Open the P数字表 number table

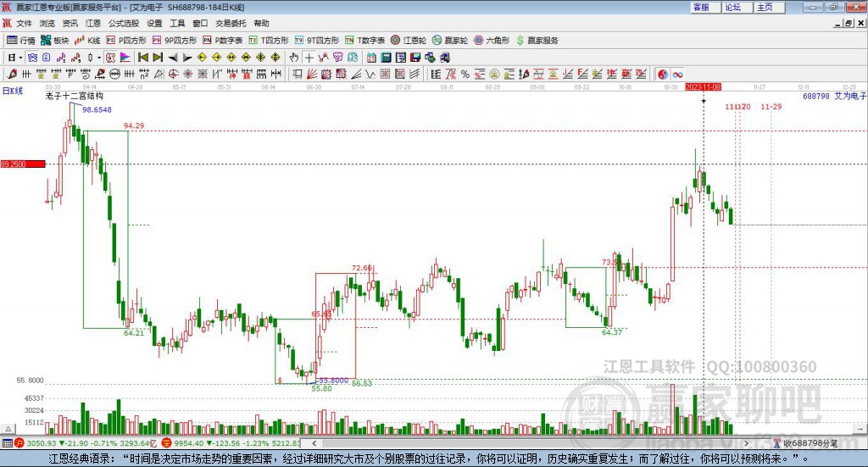point(222,41)
